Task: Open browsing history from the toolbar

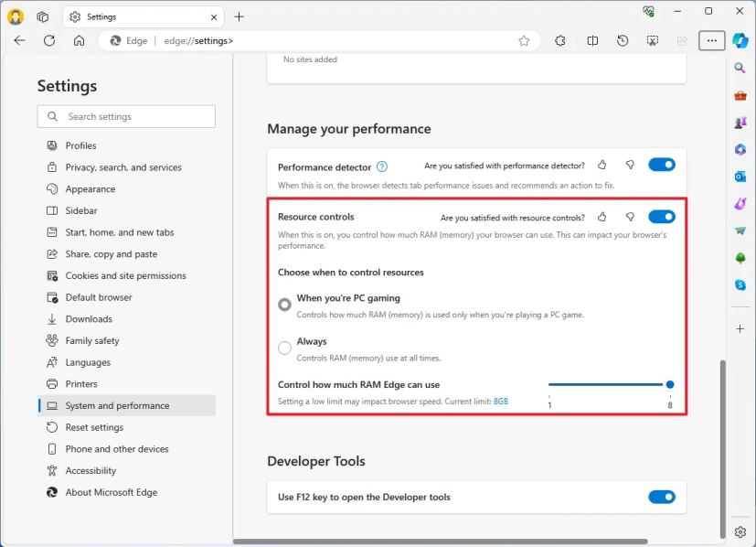Action: [623, 40]
